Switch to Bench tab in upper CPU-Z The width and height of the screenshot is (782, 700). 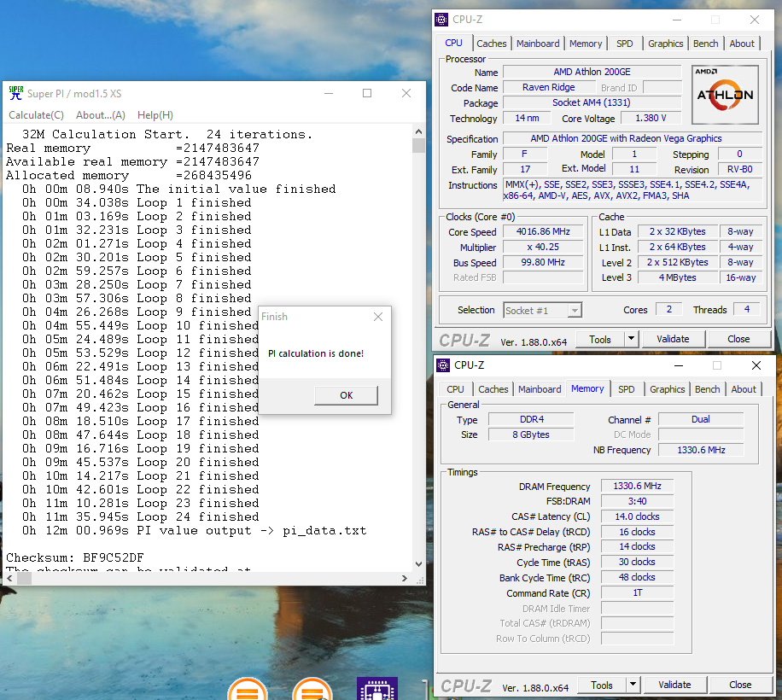(x=706, y=44)
